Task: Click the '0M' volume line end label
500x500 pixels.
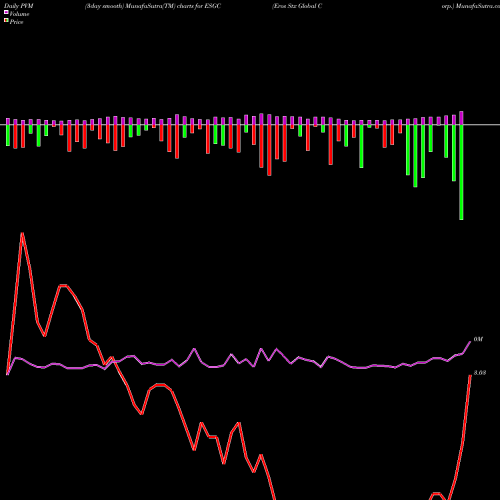Action: coord(478,339)
